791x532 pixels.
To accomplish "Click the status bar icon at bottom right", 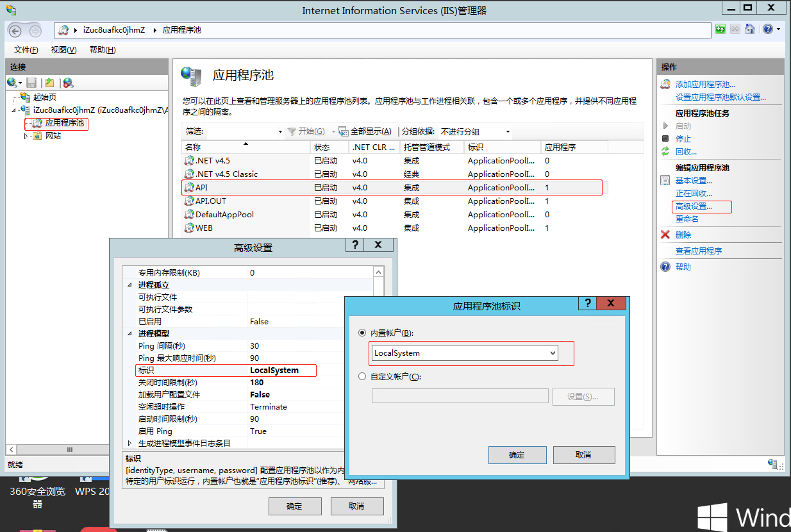I will point(772,463).
